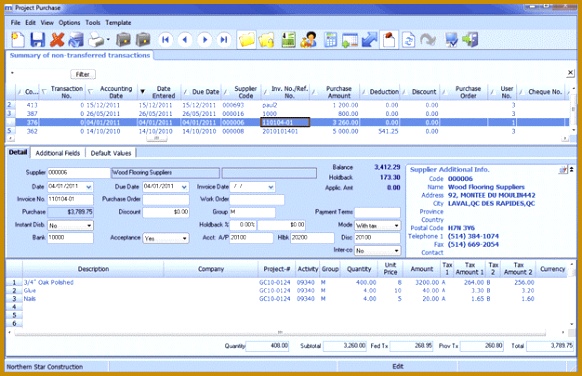This screenshot has height=376, width=582.
Task: Click the Supplier Additional Info pin icon
Action: pyautogui.click(x=563, y=170)
